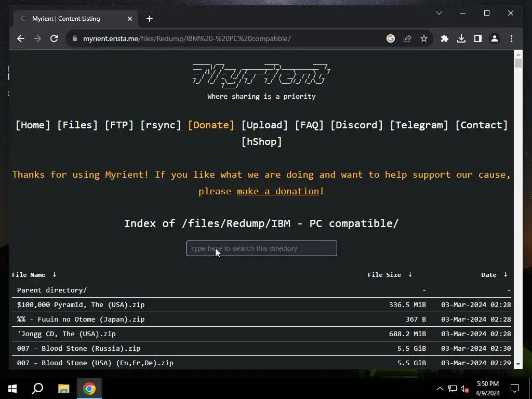532x399 pixels.
Task: Sort by File Size arrow
Action: click(x=410, y=275)
